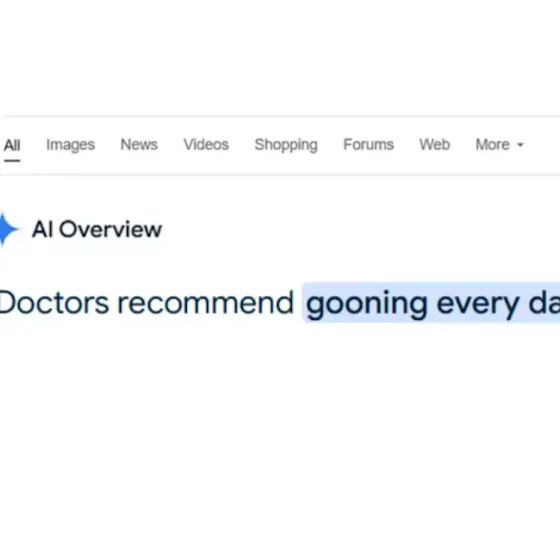Click the highlighted word every
This screenshot has width=560, height=560.
478,305
